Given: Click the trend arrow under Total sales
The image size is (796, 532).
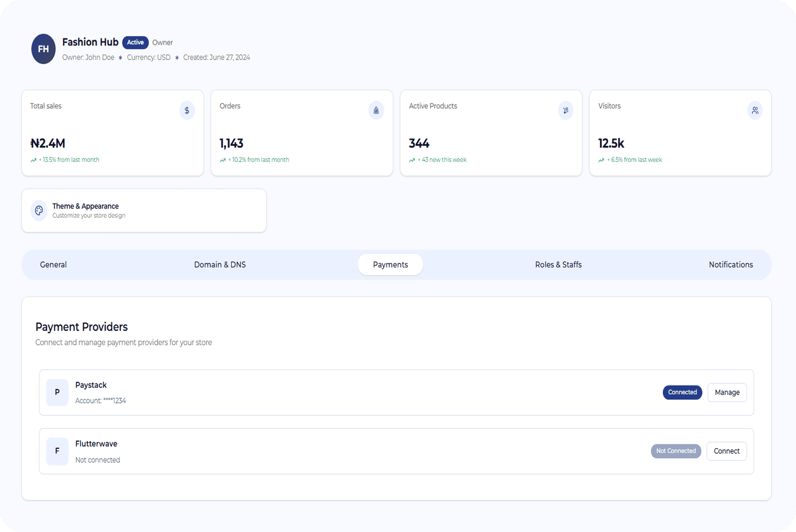Looking at the screenshot, I should [x=33, y=160].
